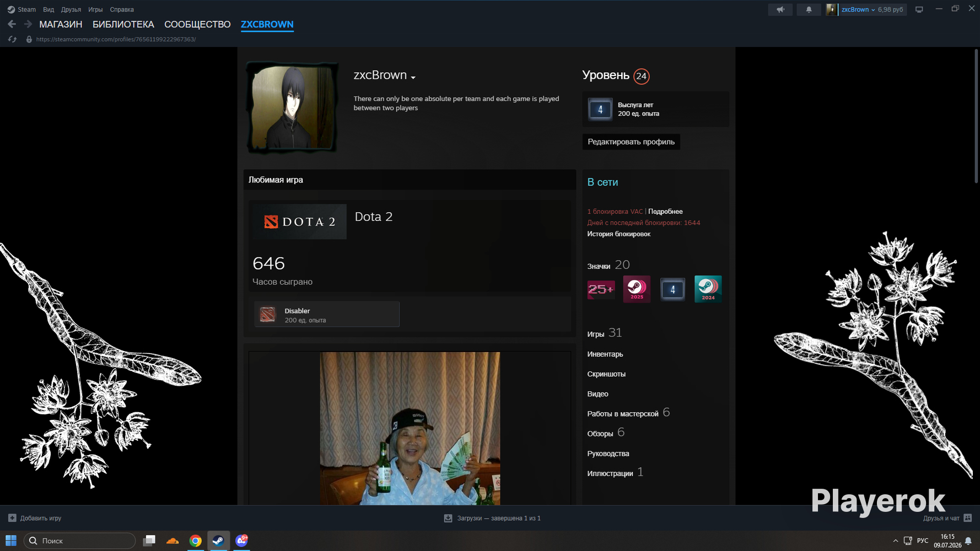The image size is (980, 551).
Task: Click the Редактировать профиль button
Action: [631, 142]
